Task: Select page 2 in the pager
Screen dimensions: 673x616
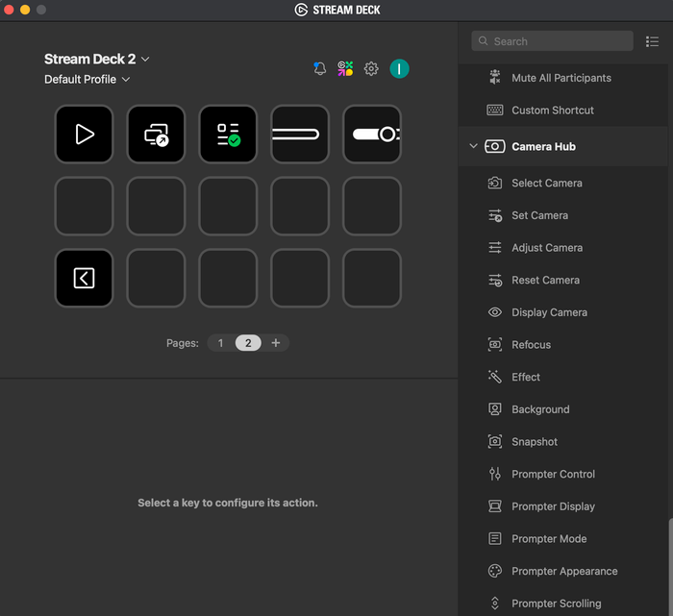Action: [x=248, y=343]
